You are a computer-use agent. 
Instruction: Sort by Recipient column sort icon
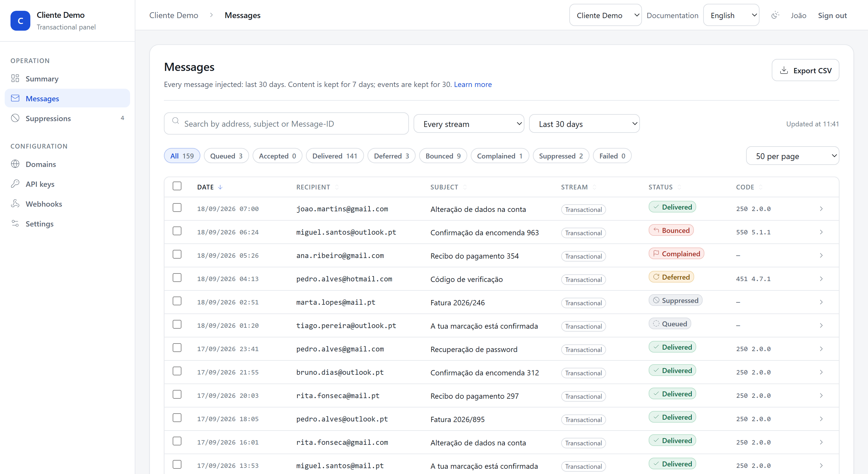[x=337, y=187]
